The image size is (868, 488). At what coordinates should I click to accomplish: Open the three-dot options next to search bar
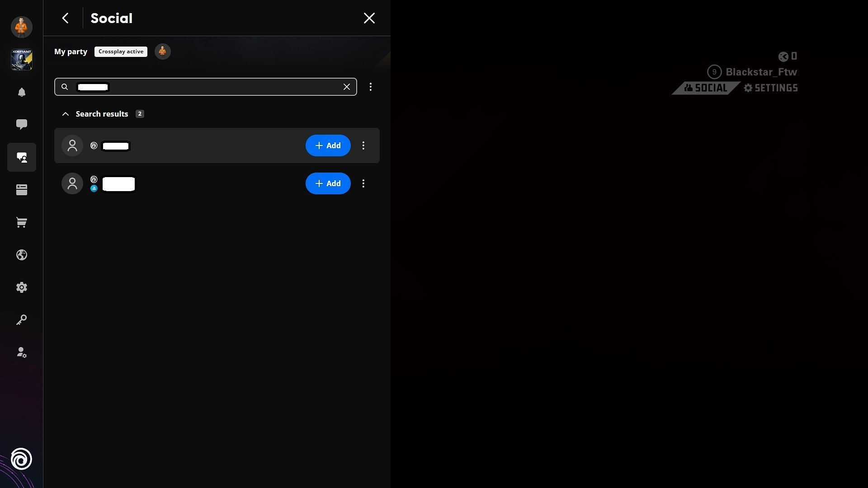point(371,86)
